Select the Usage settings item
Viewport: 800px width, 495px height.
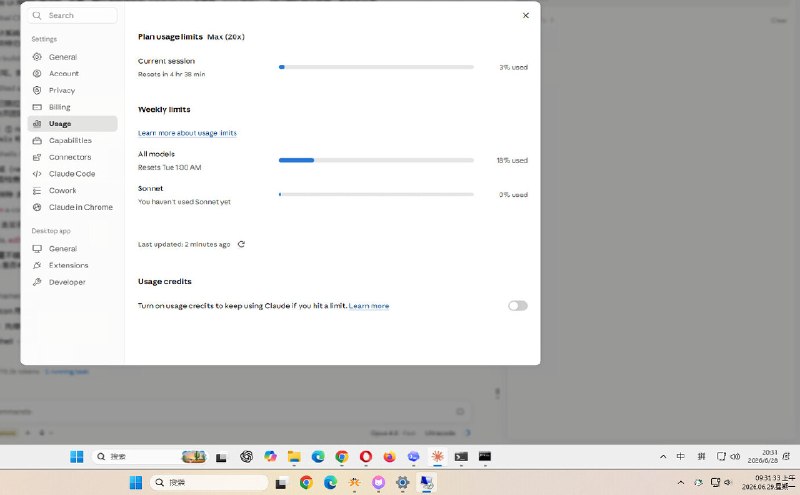tap(72, 123)
